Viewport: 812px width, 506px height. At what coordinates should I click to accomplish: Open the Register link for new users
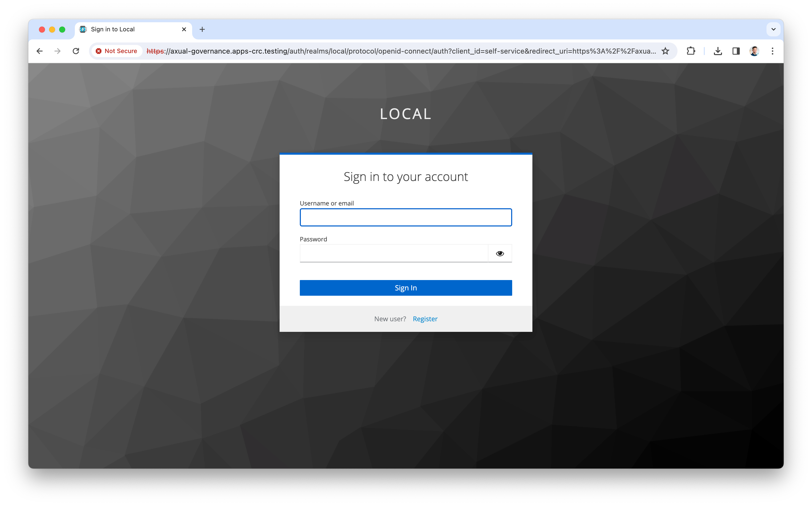425,319
